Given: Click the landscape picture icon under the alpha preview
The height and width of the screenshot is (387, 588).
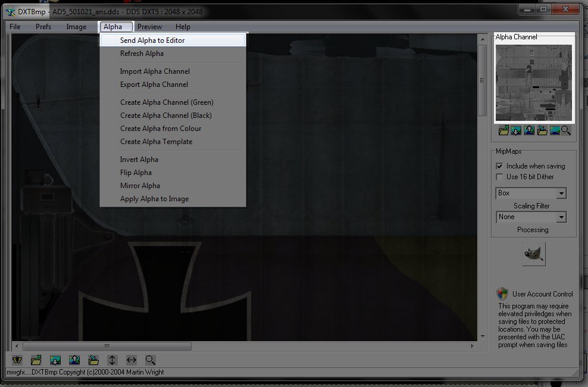Looking at the screenshot, I should coord(555,130).
